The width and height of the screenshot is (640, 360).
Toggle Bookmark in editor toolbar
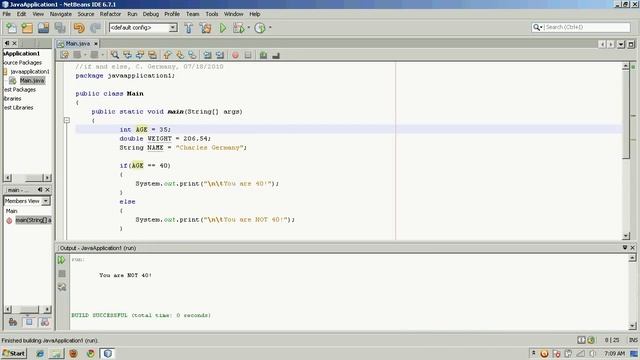192,55
